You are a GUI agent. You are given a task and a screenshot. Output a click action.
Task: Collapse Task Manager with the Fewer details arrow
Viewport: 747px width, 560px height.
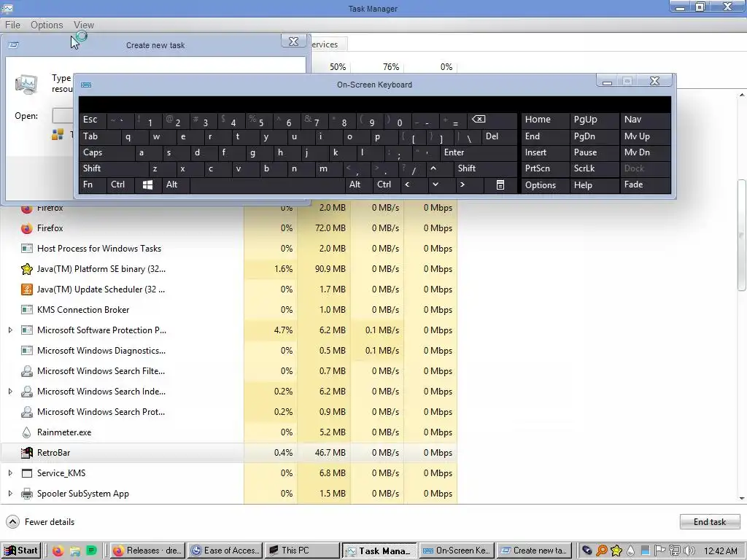pos(13,522)
